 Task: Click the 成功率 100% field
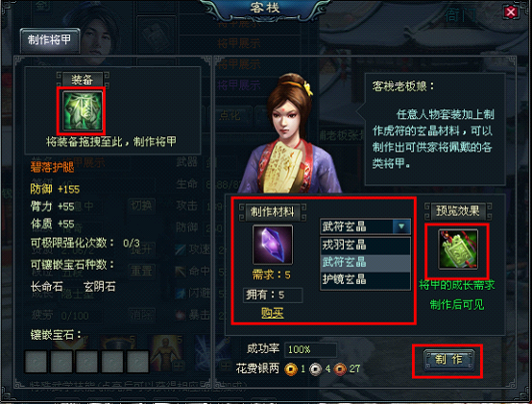tap(310, 349)
